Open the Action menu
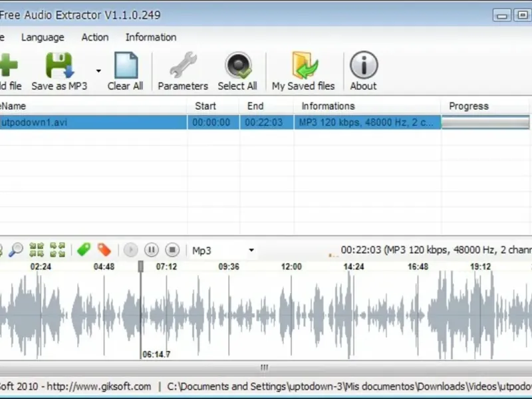532x399 pixels. [95, 37]
